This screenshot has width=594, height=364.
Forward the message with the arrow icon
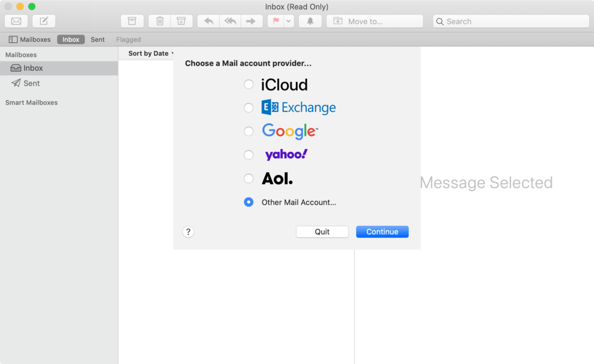(251, 21)
